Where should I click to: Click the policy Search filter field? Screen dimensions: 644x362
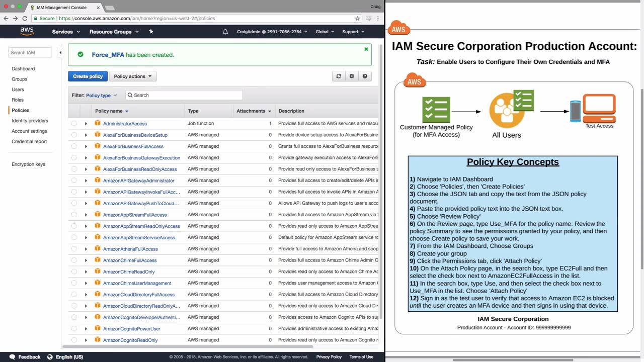click(x=184, y=95)
